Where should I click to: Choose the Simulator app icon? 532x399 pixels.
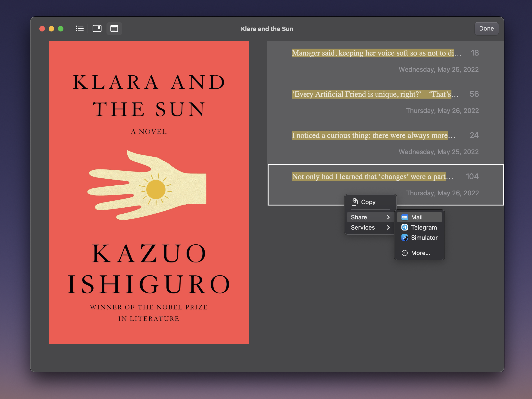pos(404,238)
